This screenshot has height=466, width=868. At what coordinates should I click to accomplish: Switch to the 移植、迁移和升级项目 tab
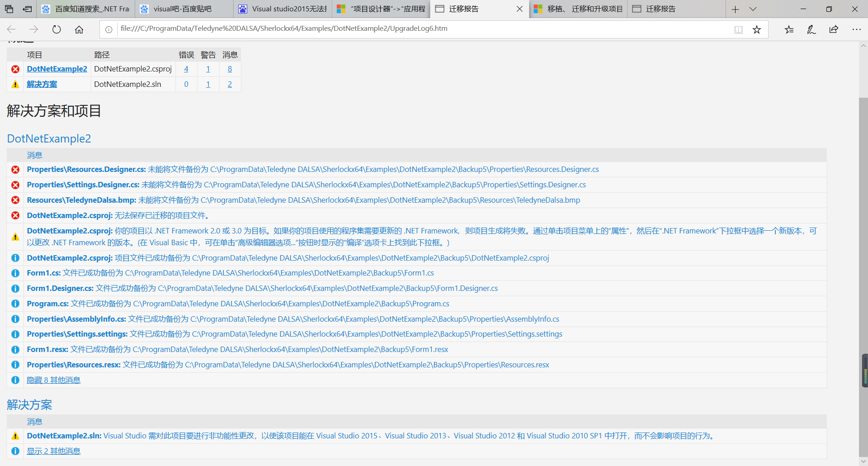pos(578,9)
